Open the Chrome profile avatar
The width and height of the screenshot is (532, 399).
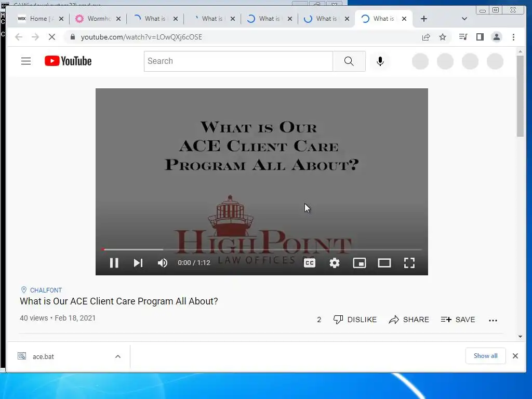[496, 37]
